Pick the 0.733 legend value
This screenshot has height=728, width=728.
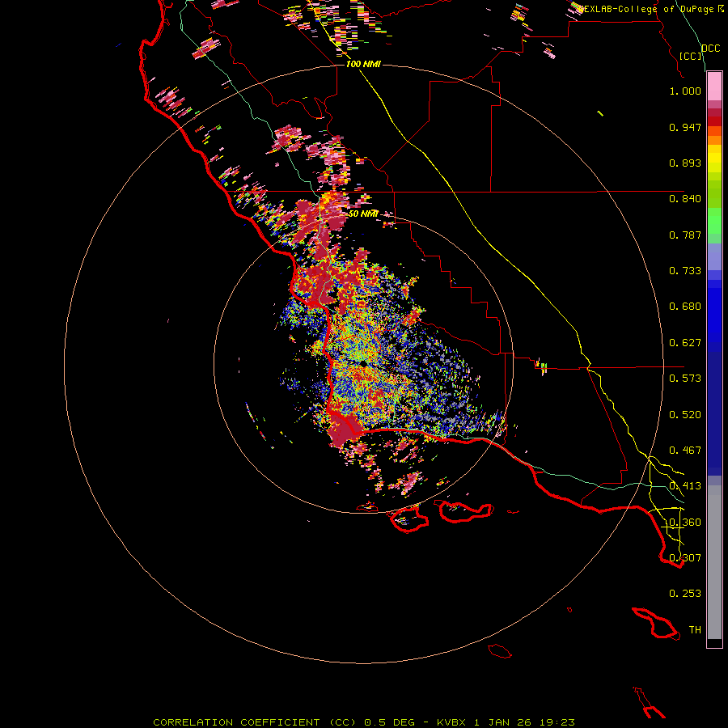tap(685, 271)
